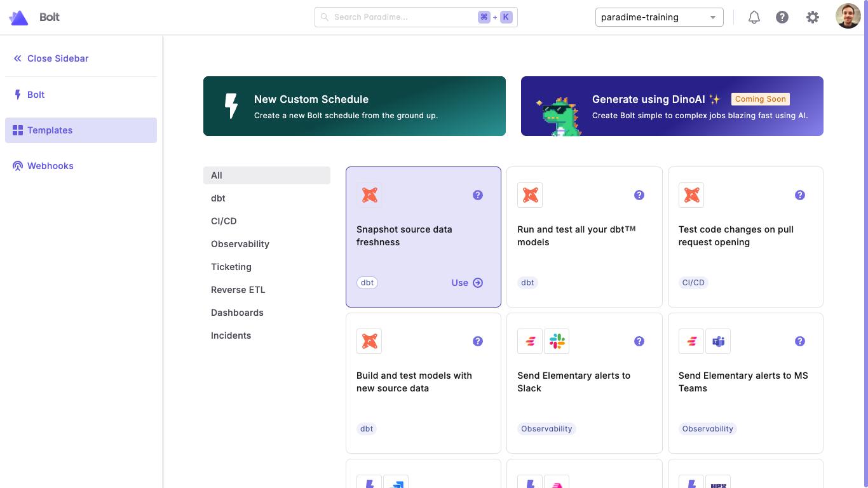Open the Slack icon on Elementary alerts card
The width and height of the screenshot is (868, 488).
tap(557, 341)
